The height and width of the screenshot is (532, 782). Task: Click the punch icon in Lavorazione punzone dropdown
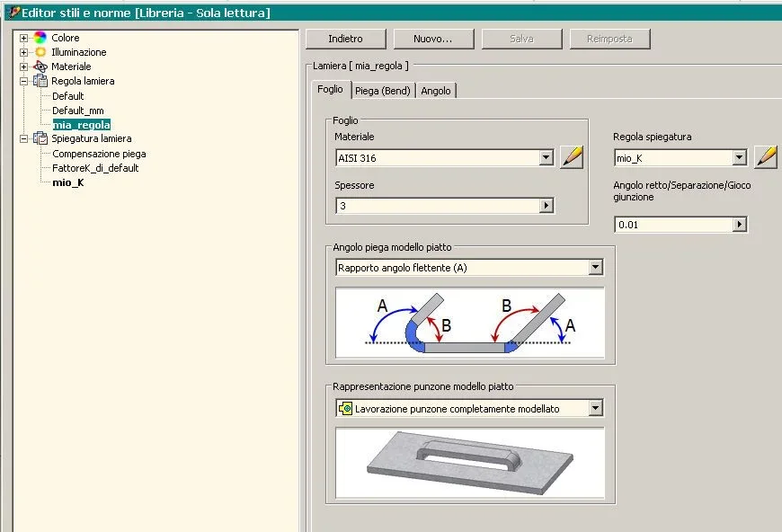pos(345,409)
